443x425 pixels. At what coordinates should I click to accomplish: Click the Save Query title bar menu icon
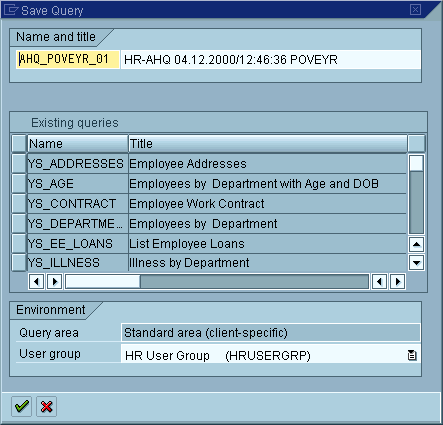[x=10, y=10]
